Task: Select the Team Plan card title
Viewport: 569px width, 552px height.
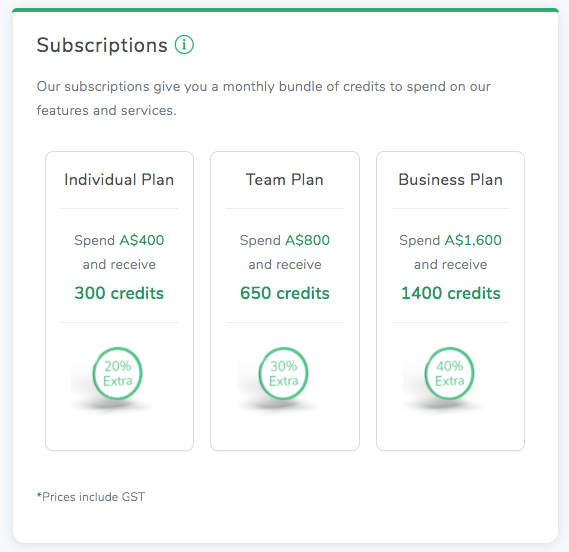Action: click(x=284, y=180)
